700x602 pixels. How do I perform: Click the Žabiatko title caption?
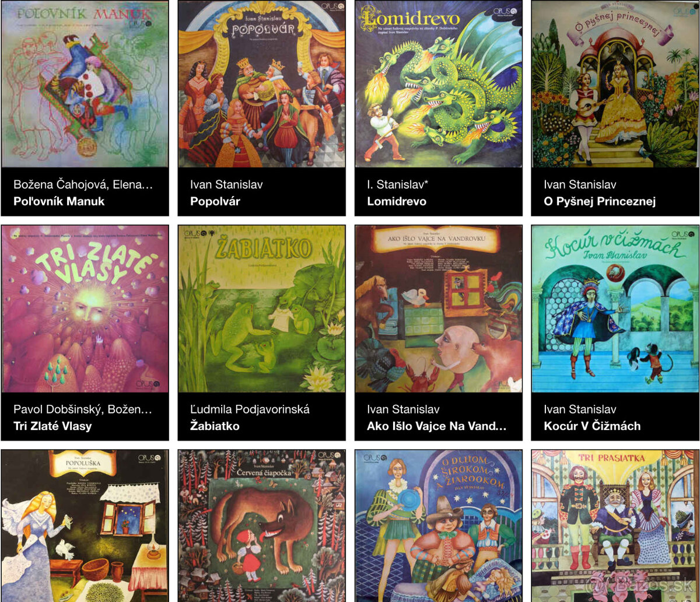[x=215, y=426]
